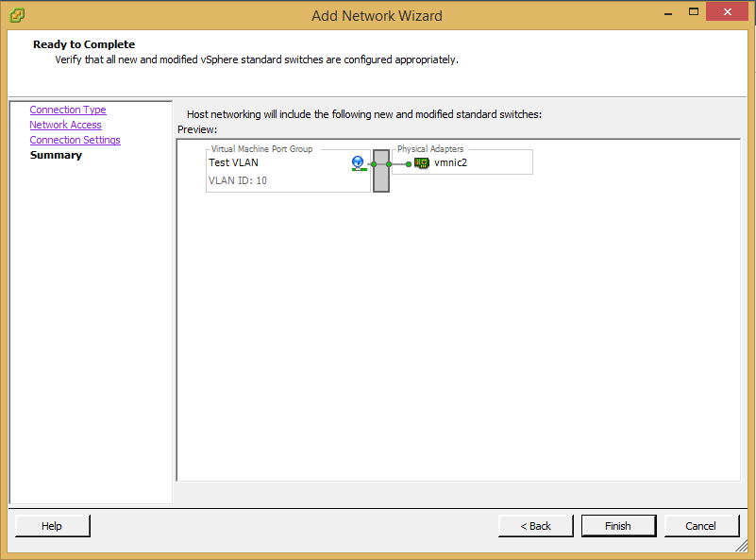Click the green adapter card icon for vmnic2
This screenshot has width=756, height=560.
[x=421, y=162]
